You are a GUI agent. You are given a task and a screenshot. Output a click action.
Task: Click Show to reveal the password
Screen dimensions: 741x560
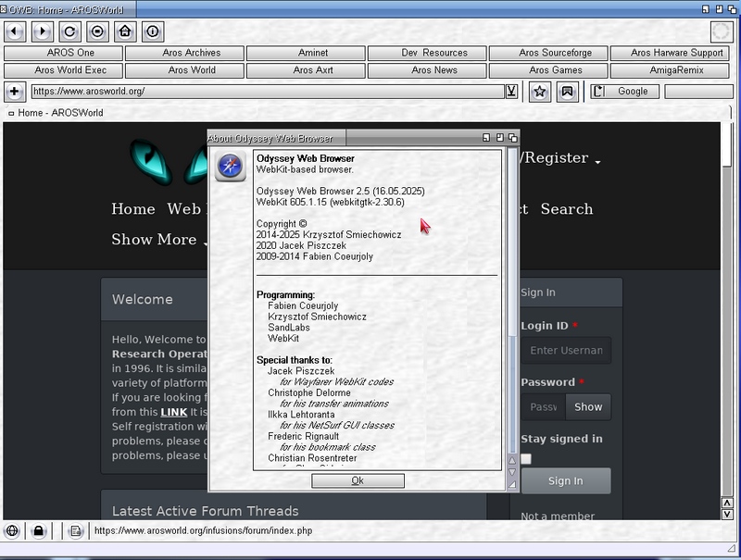588,407
